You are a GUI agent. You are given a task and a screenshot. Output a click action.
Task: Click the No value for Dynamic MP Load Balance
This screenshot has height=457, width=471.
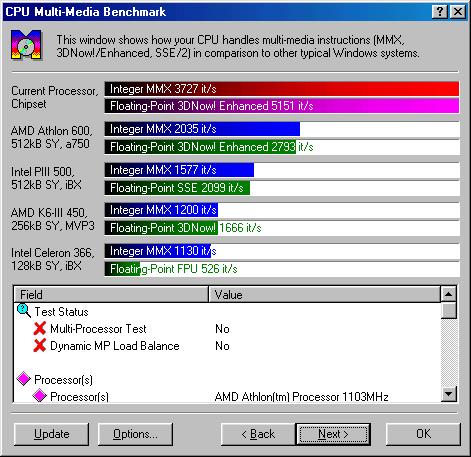pos(222,346)
